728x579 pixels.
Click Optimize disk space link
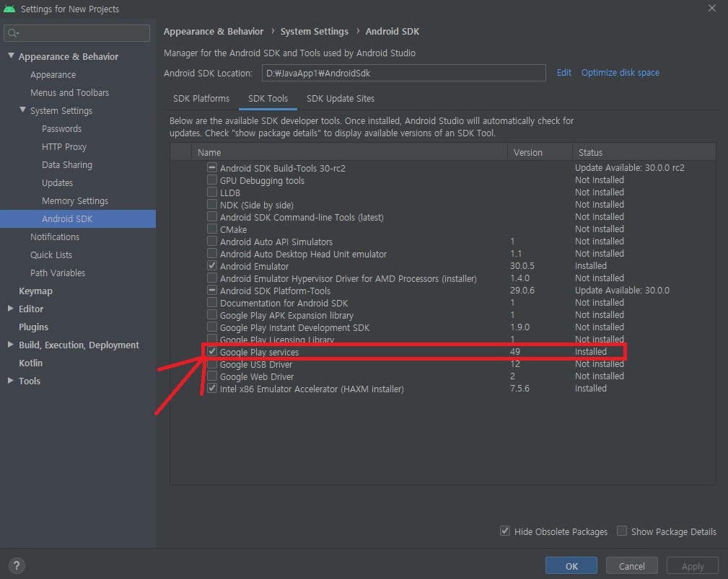620,72
